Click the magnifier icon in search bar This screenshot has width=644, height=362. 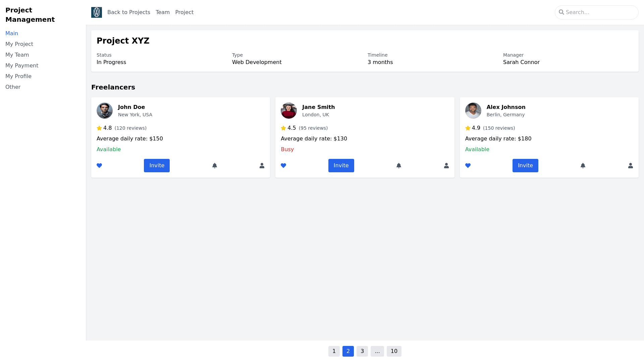click(x=561, y=12)
